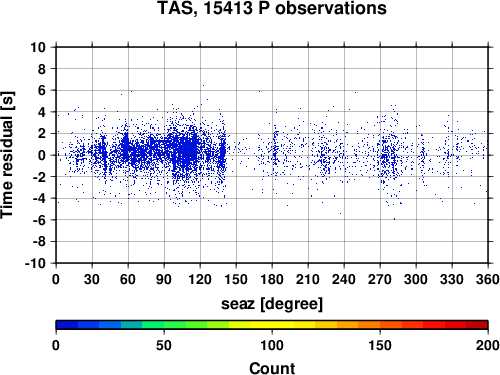This screenshot has width=500, height=375.
Task: Click the colorbar tick label '150'
Action: (380, 345)
